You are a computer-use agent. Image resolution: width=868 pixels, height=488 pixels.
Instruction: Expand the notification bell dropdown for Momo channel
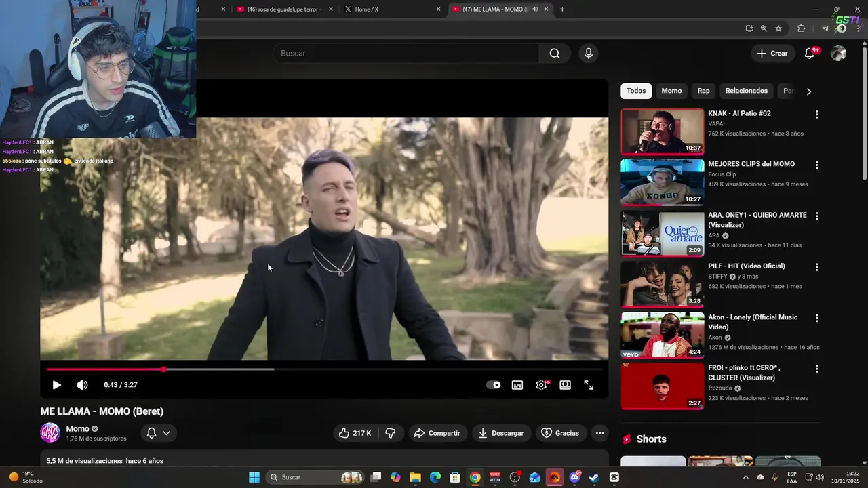(159, 433)
